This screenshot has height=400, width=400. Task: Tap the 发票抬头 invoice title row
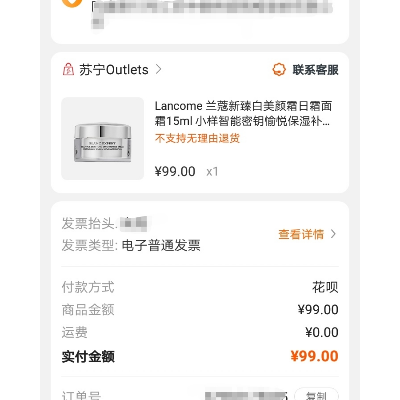[105, 223]
